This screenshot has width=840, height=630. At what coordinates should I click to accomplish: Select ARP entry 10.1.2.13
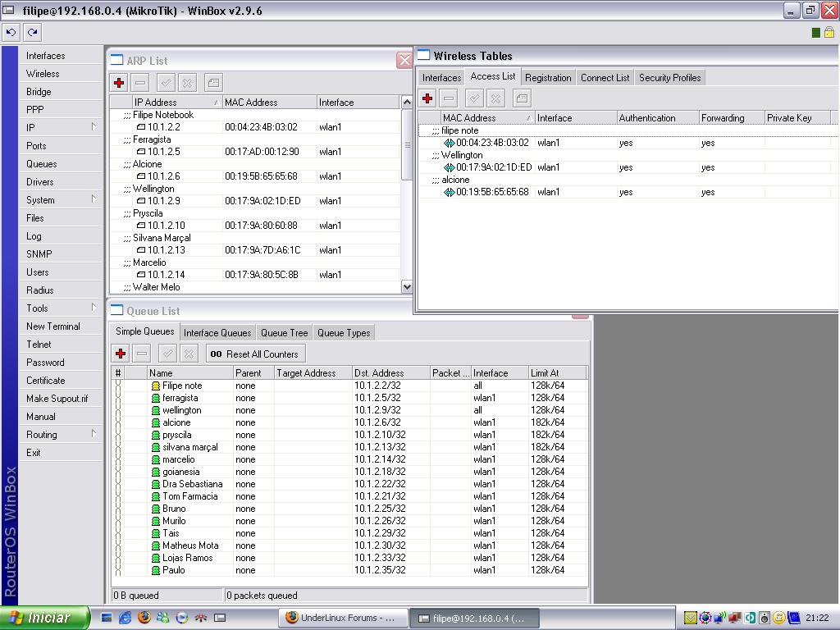coord(256,250)
